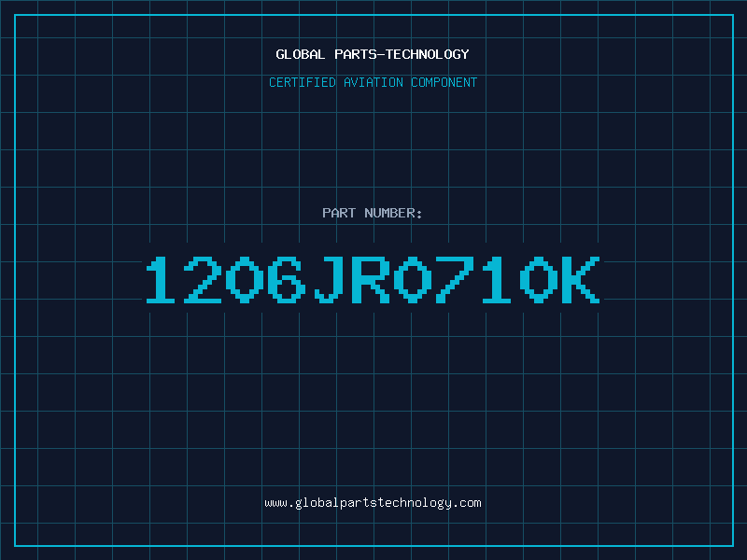Open the www.globalpartstechnology.com link
Image resolution: width=747 pixels, height=560 pixels.
[x=373, y=503]
